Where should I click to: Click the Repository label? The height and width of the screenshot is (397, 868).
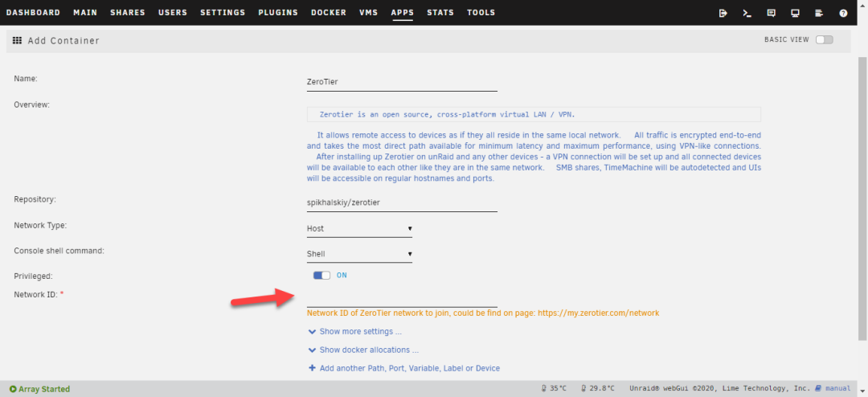pyautogui.click(x=35, y=199)
